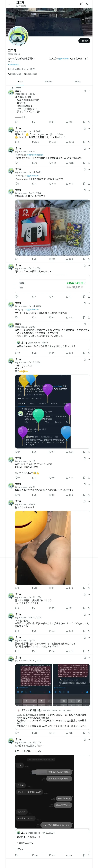Open more options on the pinned post
Image resolution: width=98 pixels, height=868 pixels.
pos(89,91)
